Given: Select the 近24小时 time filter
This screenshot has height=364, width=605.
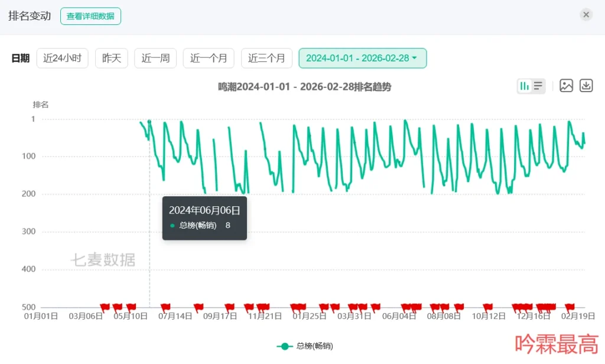Looking at the screenshot, I should pyautogui.click(x=62, y=58).
